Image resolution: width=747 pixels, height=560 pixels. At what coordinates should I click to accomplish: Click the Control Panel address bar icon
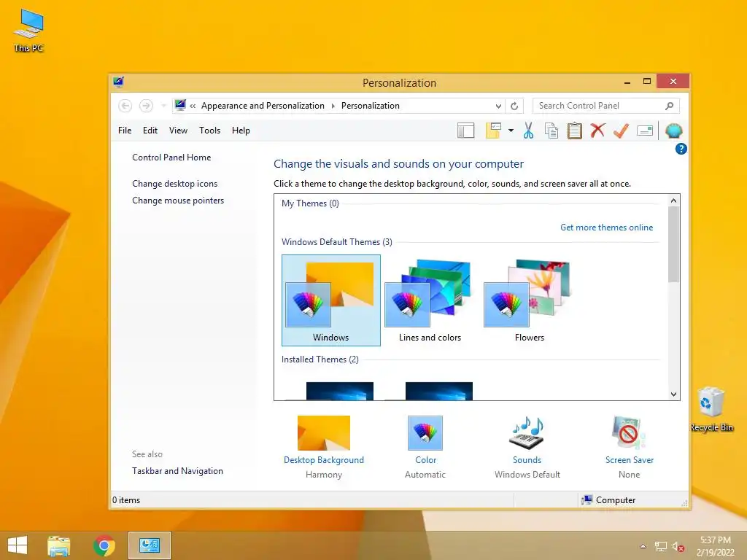180,105
